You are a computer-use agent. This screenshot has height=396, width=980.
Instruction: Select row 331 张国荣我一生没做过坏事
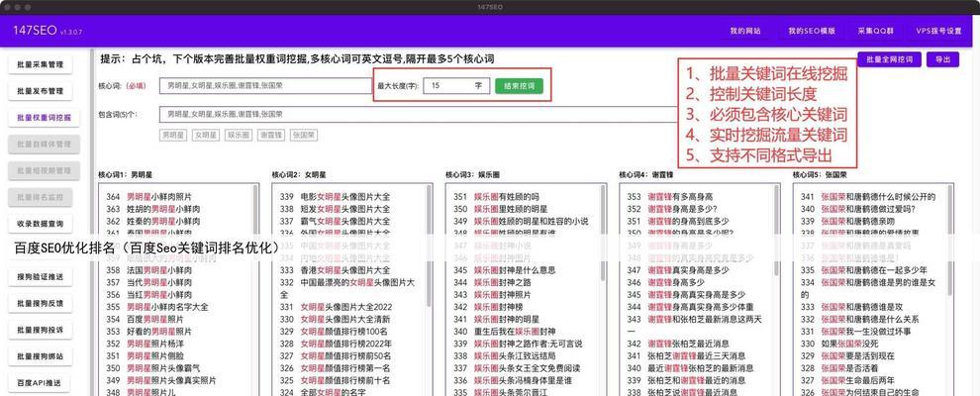point(855,331)
